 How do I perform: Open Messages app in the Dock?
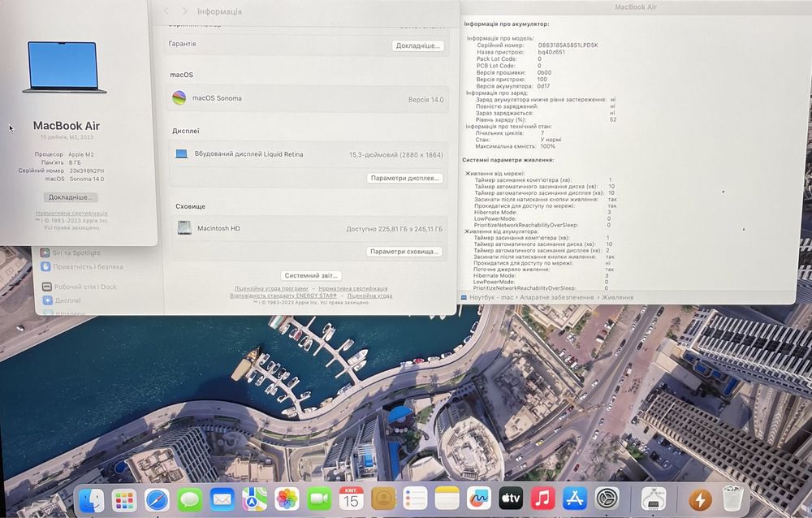(189, 500)
